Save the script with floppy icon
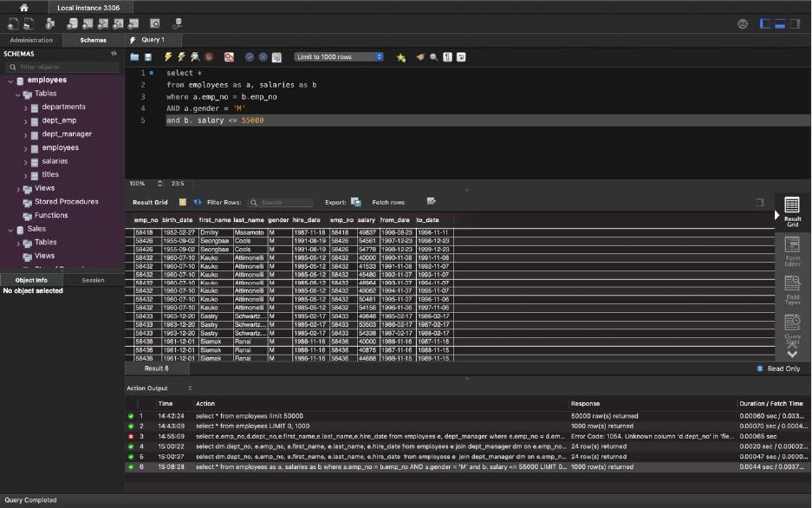The image size is (812, 508). (148, 57)
